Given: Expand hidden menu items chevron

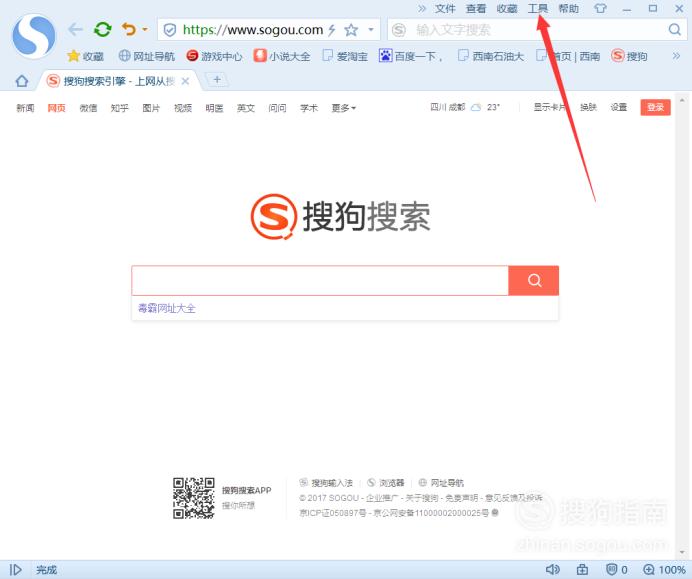Looking at the screenshot, I should [422, 8].
